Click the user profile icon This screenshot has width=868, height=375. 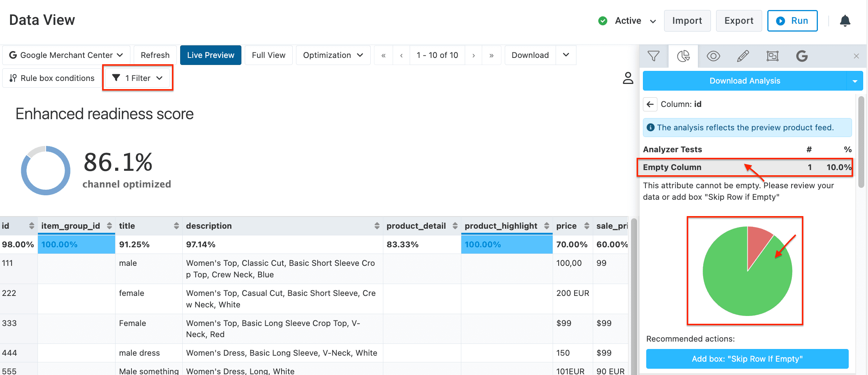[628, 78]
